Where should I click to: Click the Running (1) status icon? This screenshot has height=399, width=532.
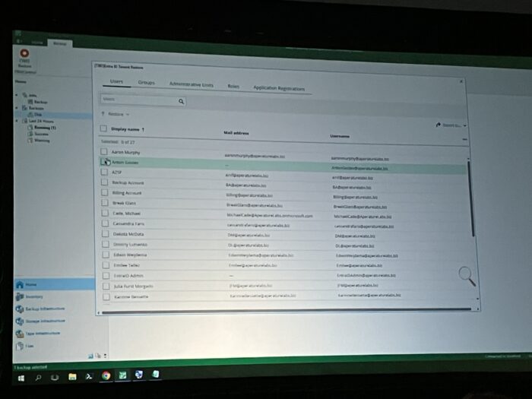(x=30, y=127)
